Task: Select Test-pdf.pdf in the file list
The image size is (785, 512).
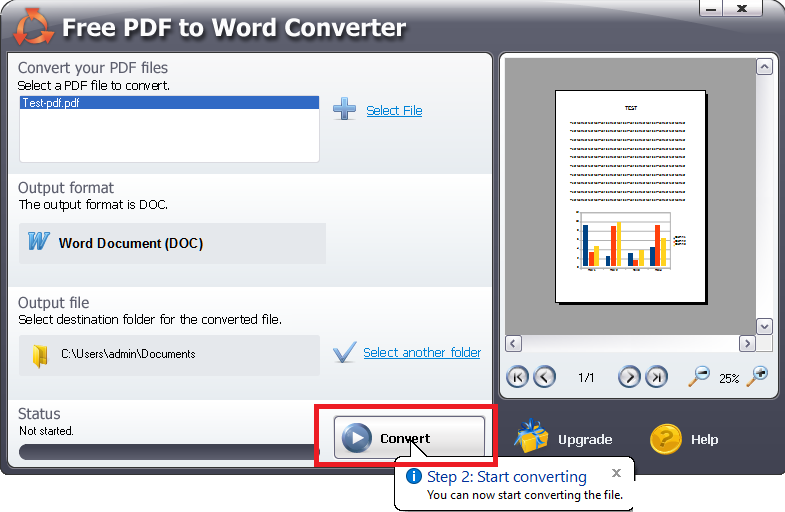Action: (x=169, y=103)
